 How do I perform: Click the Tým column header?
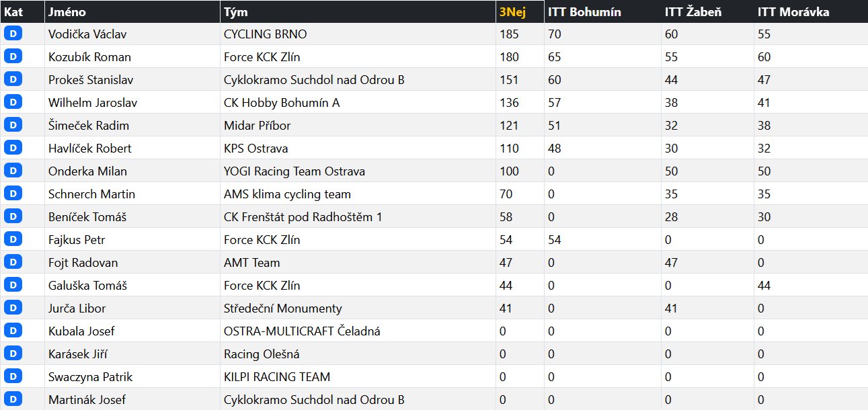235,12
